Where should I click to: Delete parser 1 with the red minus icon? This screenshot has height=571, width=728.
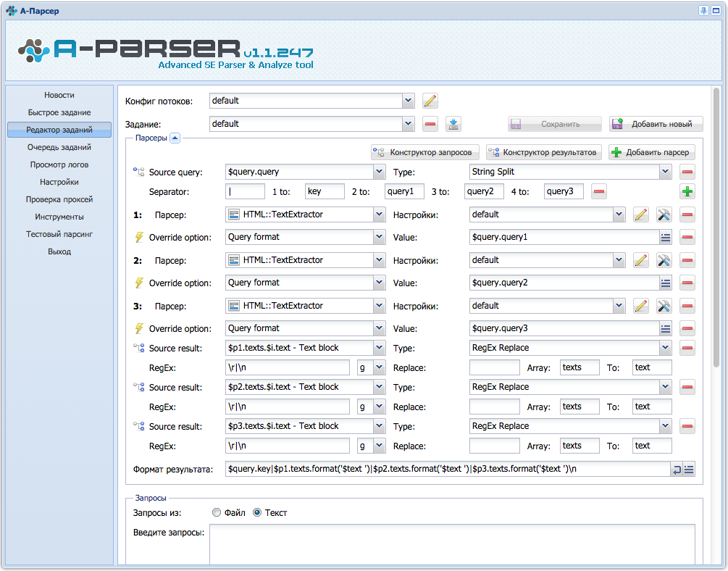[687, 214]
